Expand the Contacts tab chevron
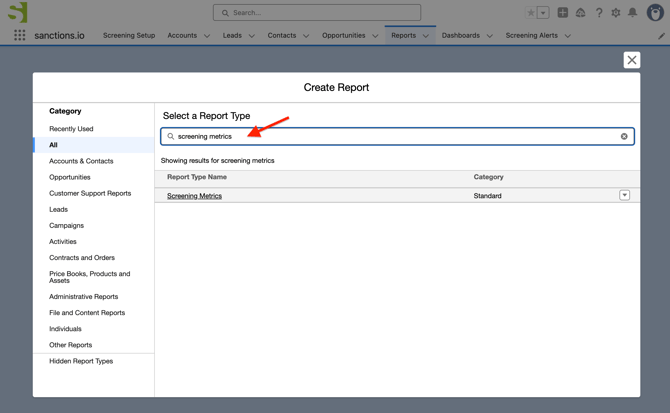Screen dimensions: 670x413 click(x=306, y=36)
